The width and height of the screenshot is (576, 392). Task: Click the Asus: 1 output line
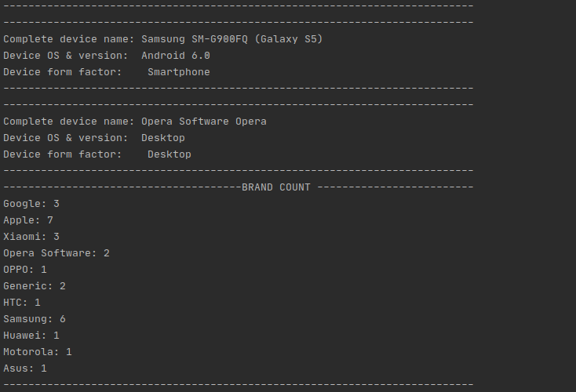[25, 368]
